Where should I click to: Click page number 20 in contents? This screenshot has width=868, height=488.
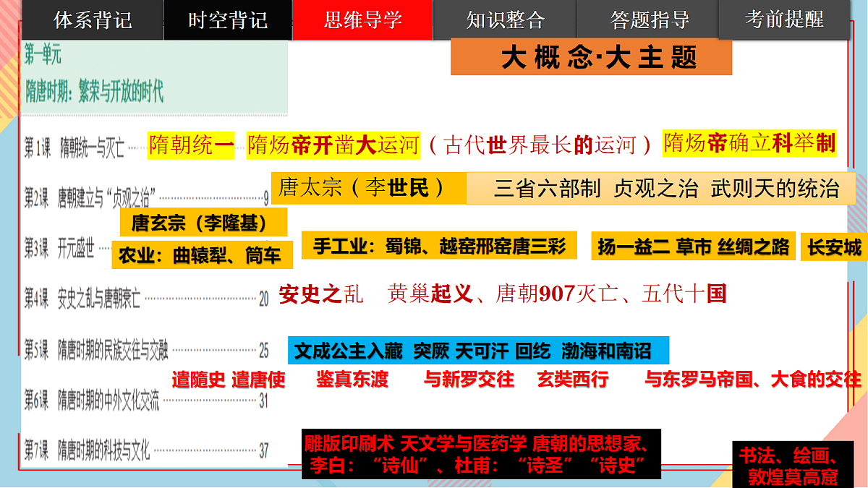click(x=264, y=298)
